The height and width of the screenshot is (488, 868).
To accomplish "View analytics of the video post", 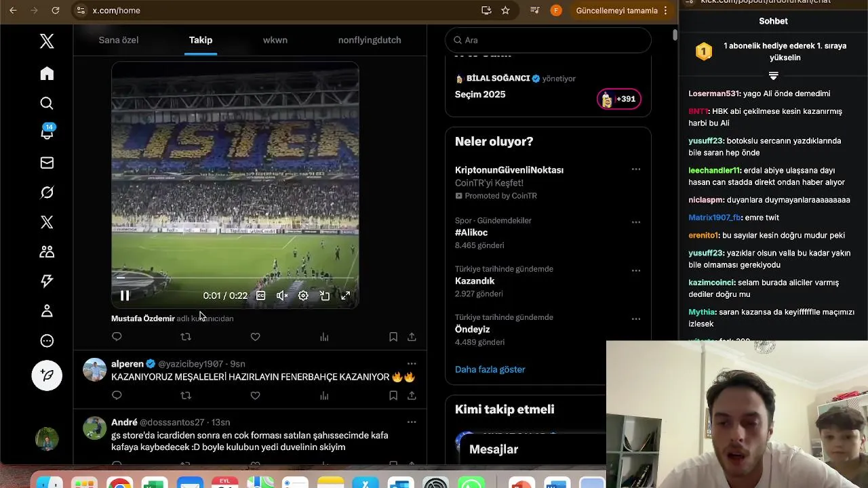I will 324,337.
